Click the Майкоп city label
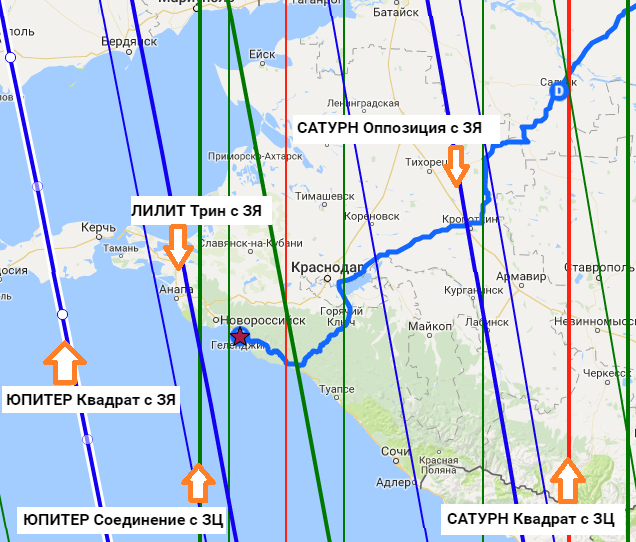The height and width of the screenshot is (542, 636). click(x=430, y=326)
